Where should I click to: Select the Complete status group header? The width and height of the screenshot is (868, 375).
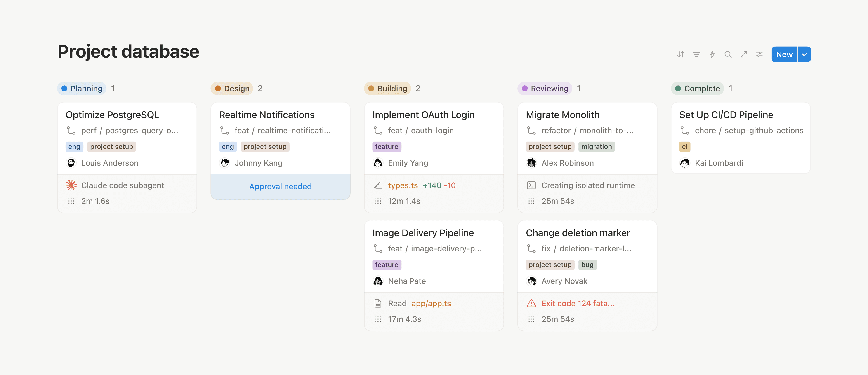coord(698,89)
